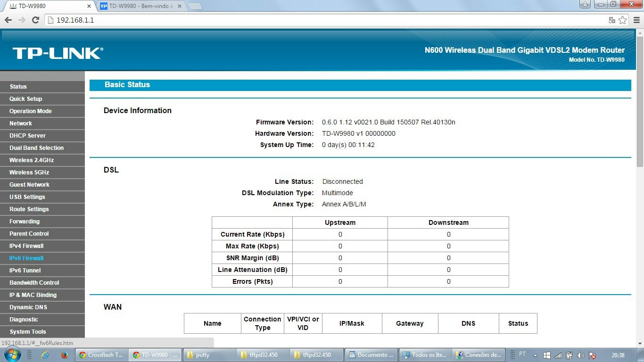Open Wireless 5GHz settings
This screenshot has height=362, width=644.
coord(42,172)
